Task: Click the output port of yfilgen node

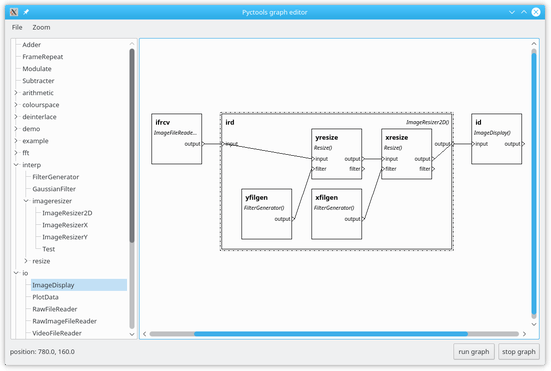Action: pos(293,219)
